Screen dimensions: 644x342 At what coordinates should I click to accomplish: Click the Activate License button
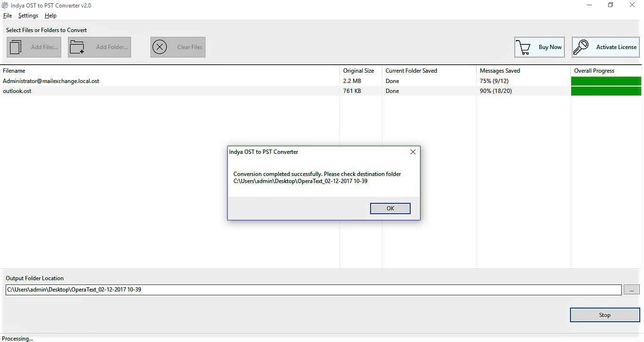(x=606, y=47)
